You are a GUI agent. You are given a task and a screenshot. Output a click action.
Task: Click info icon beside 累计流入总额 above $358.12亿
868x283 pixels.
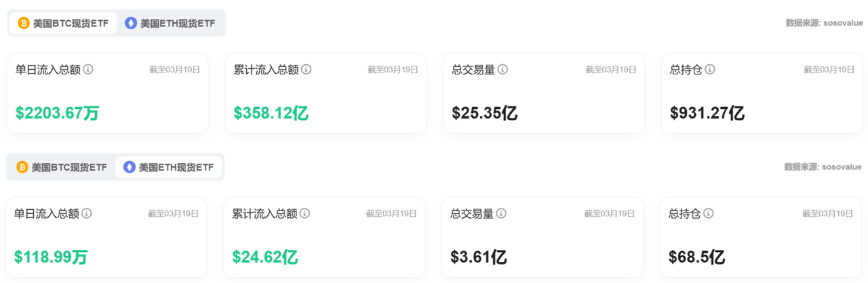click(x=307, y=69)
